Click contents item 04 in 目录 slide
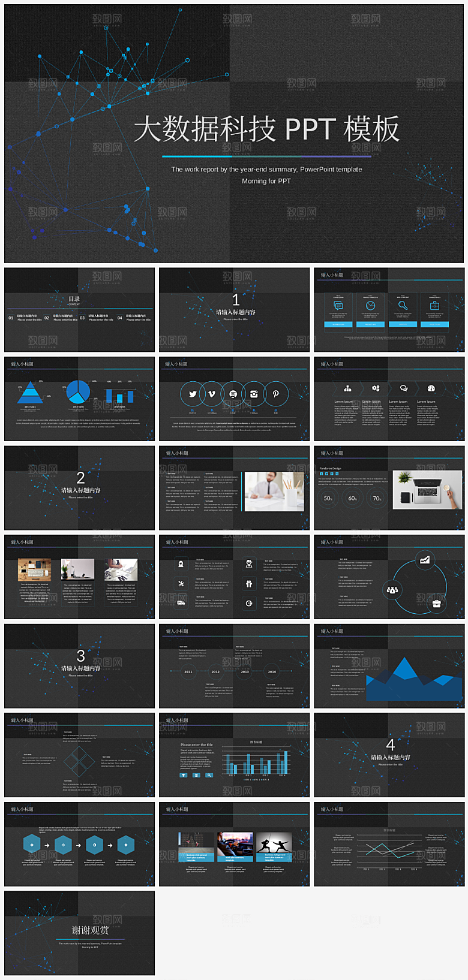The image size is (468, 980). [x=134, y=317]
